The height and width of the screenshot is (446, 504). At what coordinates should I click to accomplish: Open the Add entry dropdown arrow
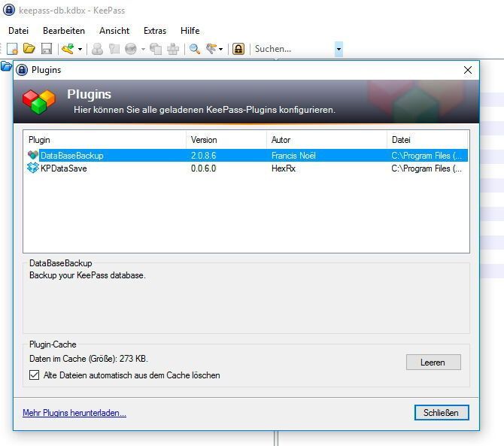pyautogui.click(x=80, y=49)
